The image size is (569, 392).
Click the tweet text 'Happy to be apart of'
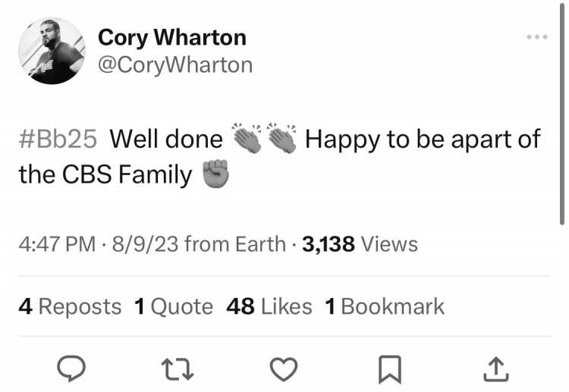pyautogui.click(x=423, y=140)
